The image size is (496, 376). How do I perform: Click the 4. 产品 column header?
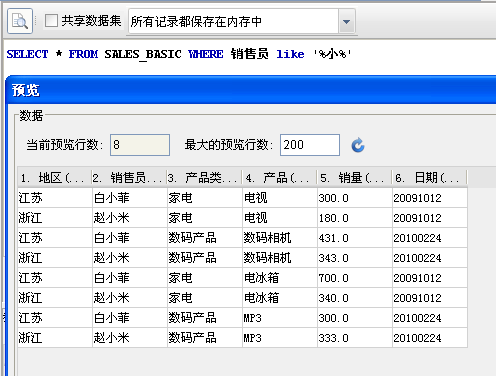[x=279, y=178]
